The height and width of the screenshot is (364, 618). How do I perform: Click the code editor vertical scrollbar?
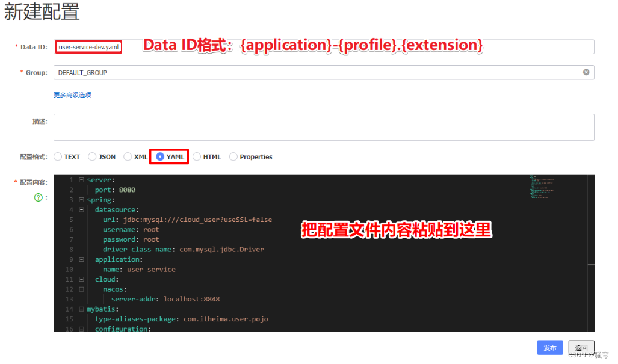coord(591,253)
